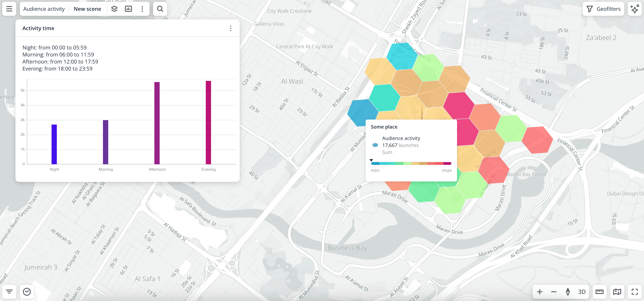Open the toolbar overflow three-dot menu
This screenshot has width=644, height=301.
point(142,9)
